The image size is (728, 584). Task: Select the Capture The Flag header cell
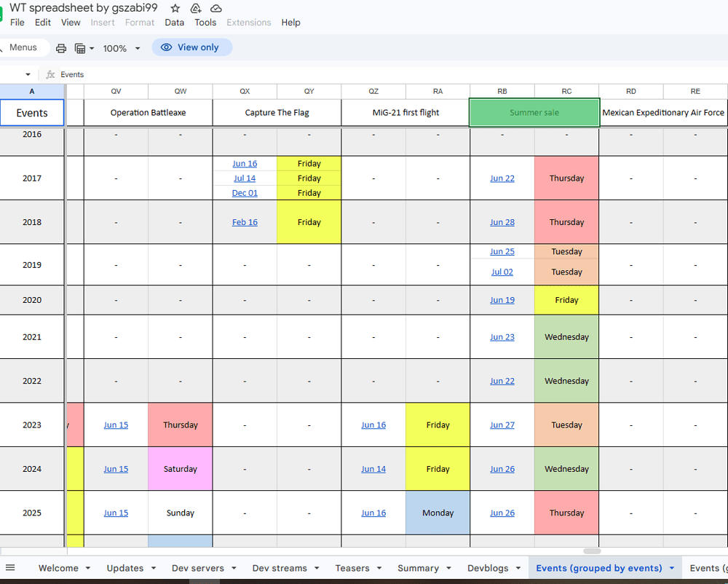point(277,112)
